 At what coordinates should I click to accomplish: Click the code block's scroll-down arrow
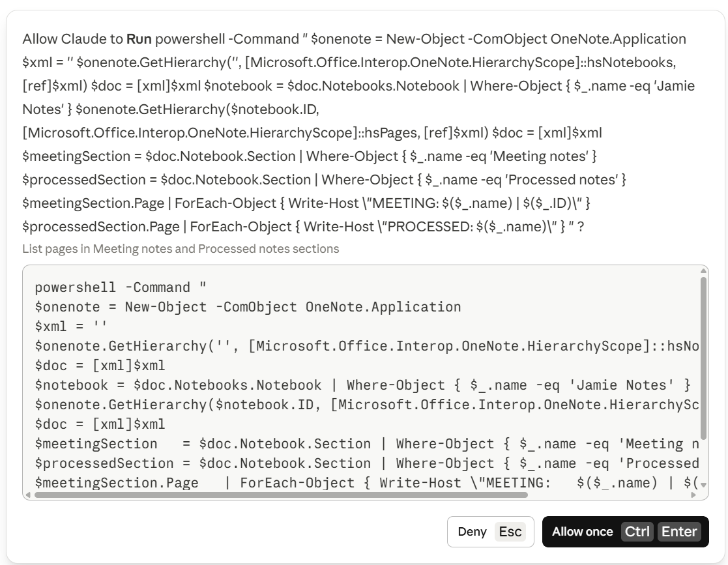[703, 485]
